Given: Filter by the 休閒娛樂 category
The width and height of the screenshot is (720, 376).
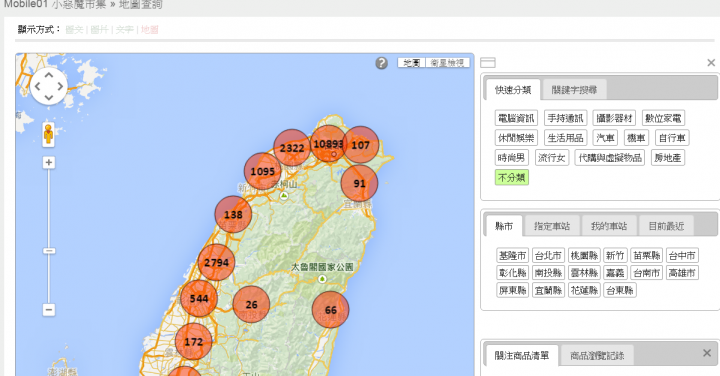Looking at the screenshot, I should 516,138.
